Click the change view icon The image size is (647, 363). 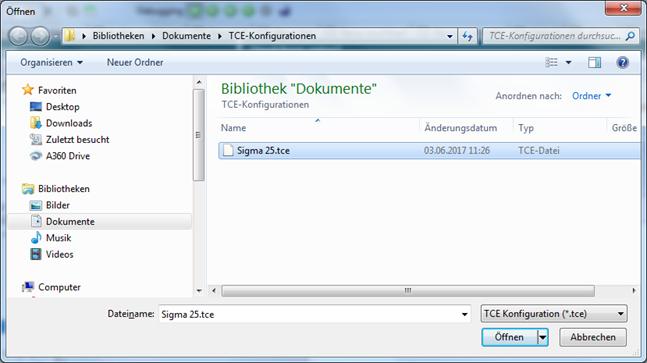[551, 62]
